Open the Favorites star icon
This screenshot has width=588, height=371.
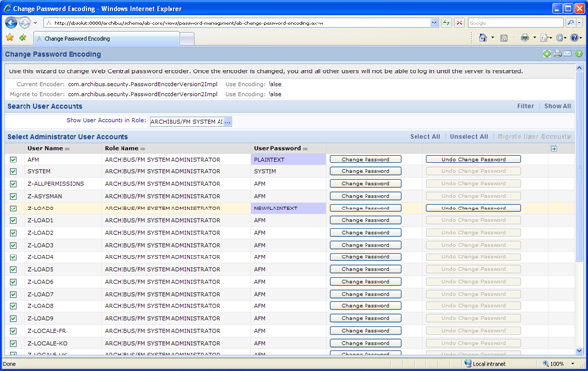10,37
